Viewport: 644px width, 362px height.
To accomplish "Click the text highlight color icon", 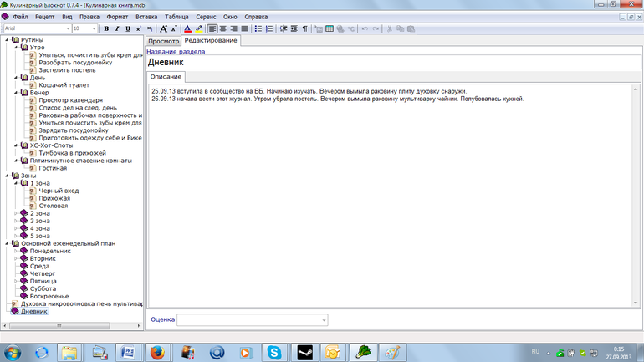I will pos(199,28).
